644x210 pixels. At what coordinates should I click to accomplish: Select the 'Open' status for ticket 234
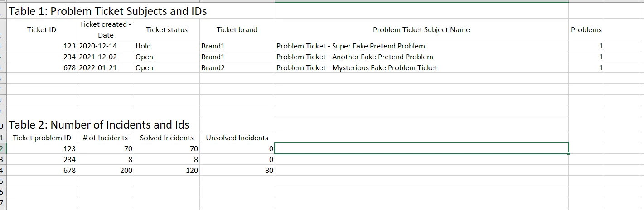pyautogui.click(x=167, y=57)
